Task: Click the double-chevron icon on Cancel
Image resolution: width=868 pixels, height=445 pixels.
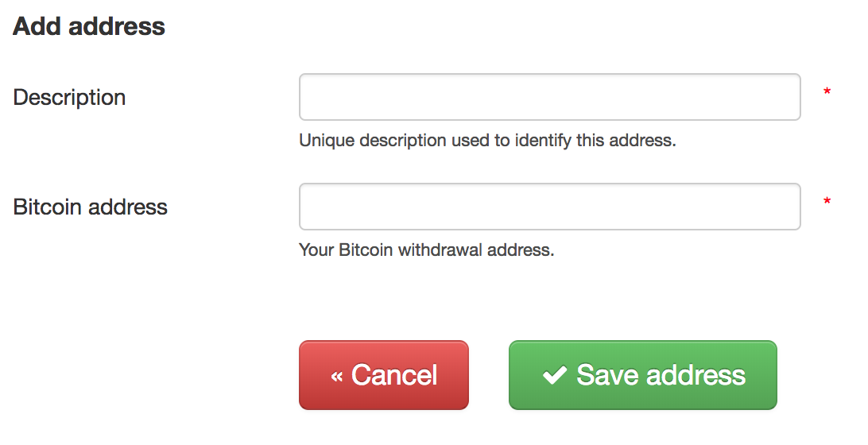Action: [337, 377]
